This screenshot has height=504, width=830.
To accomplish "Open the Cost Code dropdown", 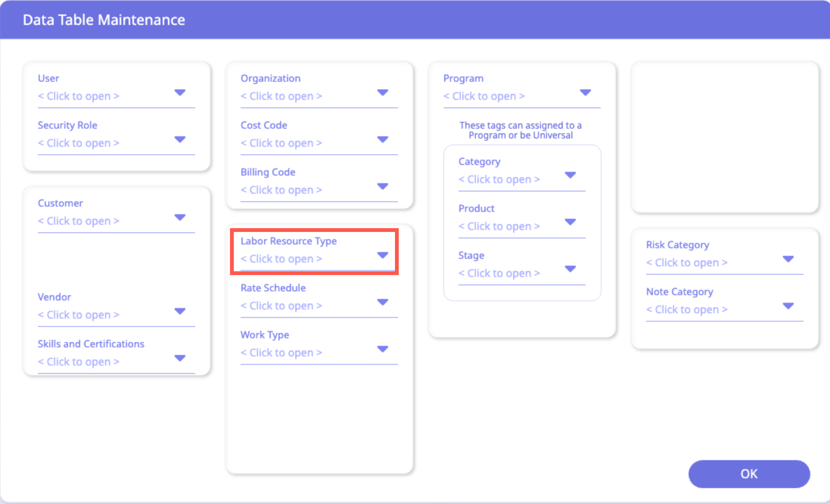I will (x=382, y=140).
